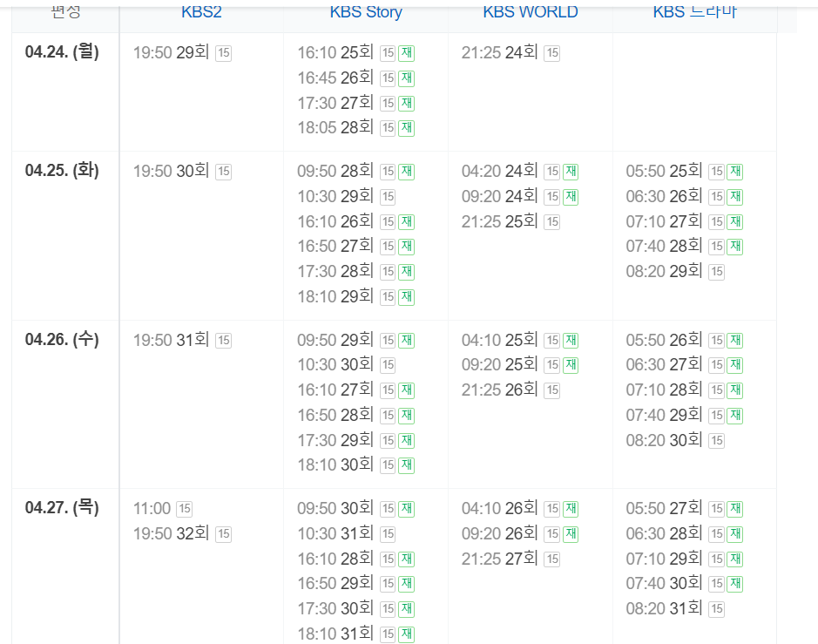Click the 재 rerun badge on 18:05 28회
Viewport: 818px width, 644px height.
pos(407,128)
